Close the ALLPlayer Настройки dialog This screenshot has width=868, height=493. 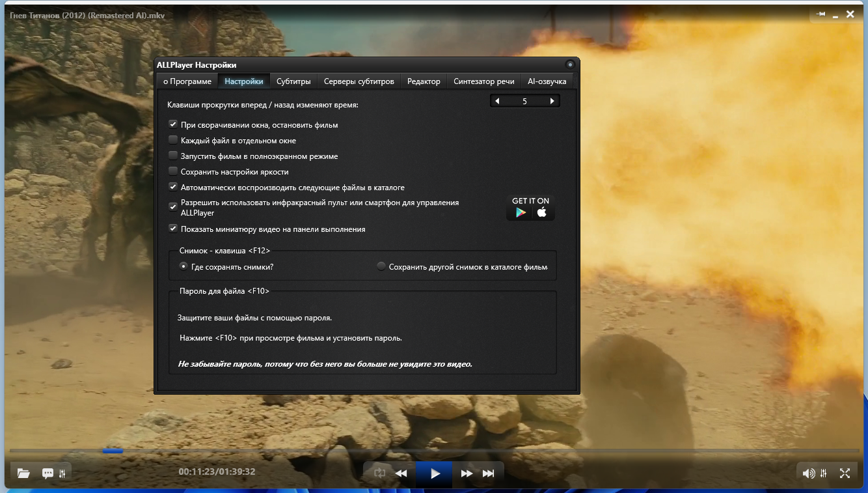point(570,64)
